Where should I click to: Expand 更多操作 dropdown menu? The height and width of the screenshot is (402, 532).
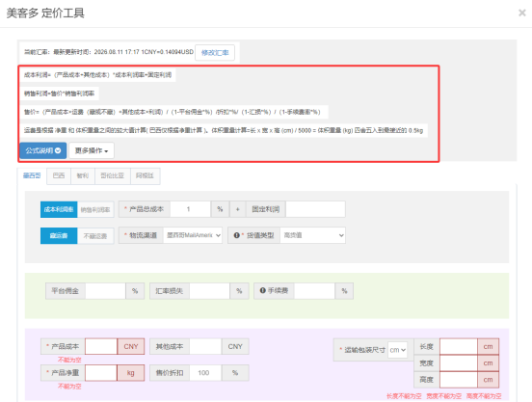pos(92,150)
